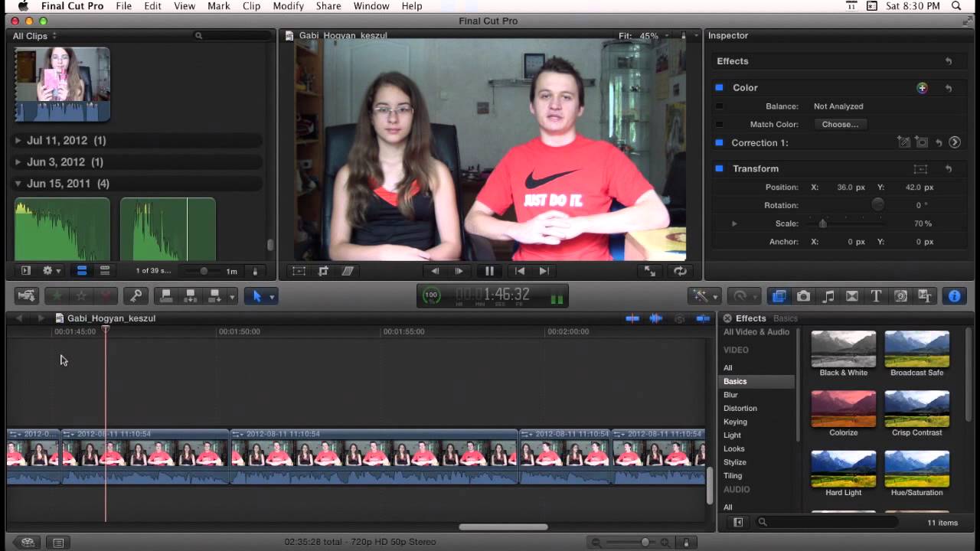Screen dimensions: 980x551
Task: Add a color correction with the plus icon
Action: [x=922, y=88]
